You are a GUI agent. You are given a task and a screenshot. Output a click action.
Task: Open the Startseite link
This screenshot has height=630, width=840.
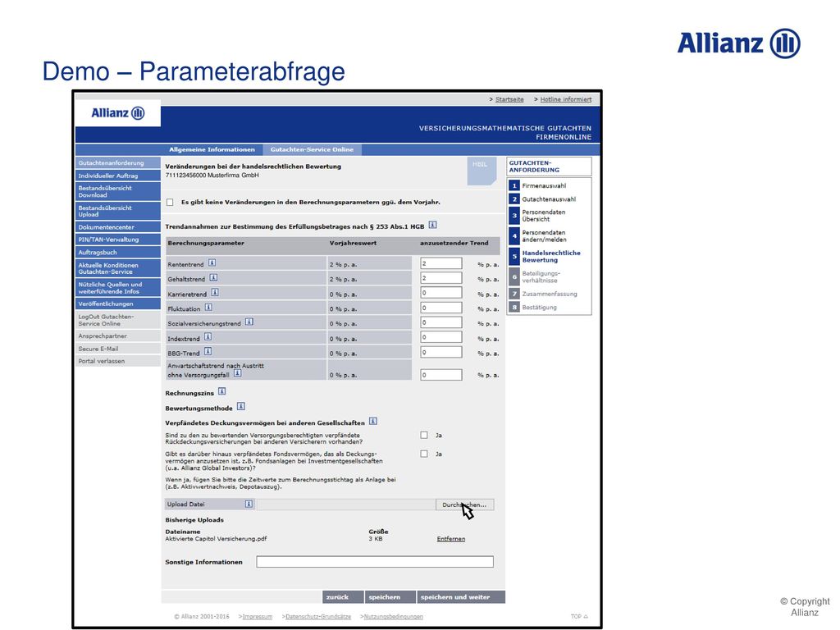[x=509, y=99]
